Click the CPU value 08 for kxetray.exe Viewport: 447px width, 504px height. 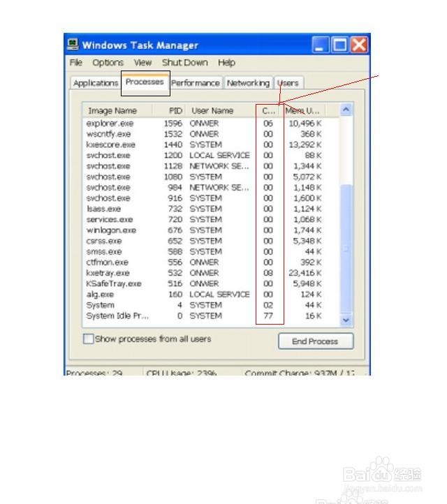click(x=268, y=273)
